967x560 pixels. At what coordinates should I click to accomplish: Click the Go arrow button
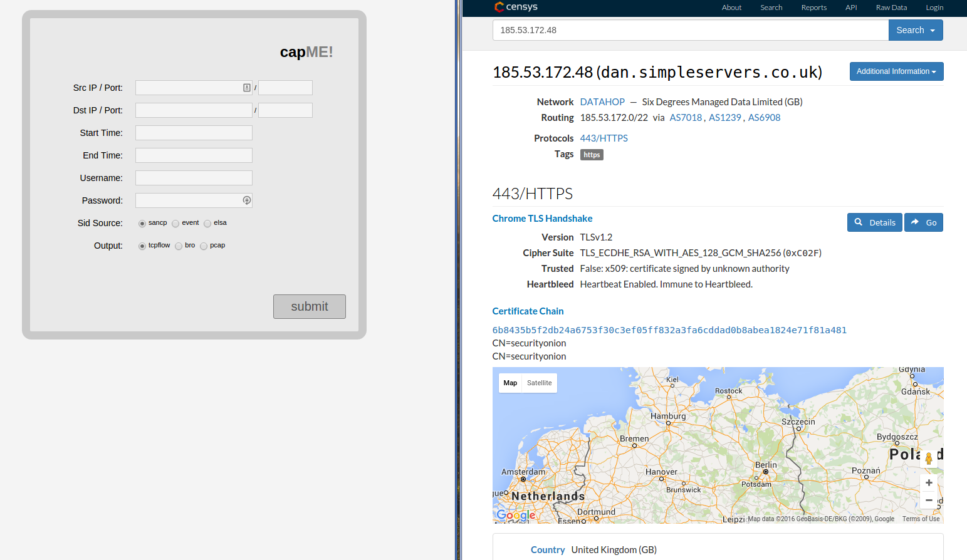click(x=924, y=222)
